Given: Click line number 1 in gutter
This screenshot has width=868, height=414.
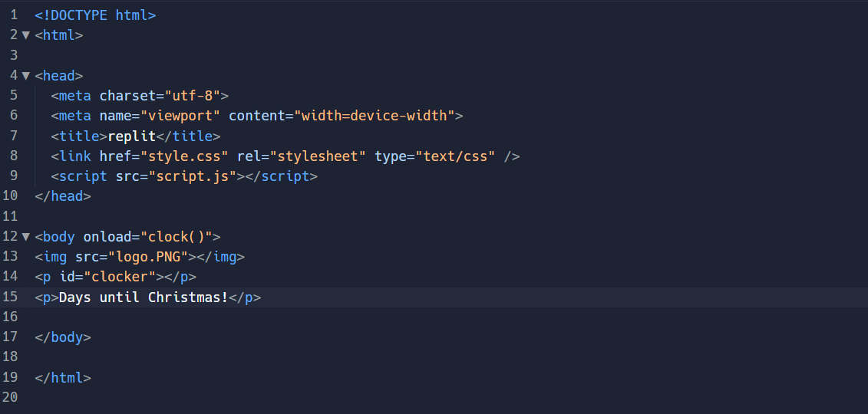Looking at the screenshot, I should [14, 15].
